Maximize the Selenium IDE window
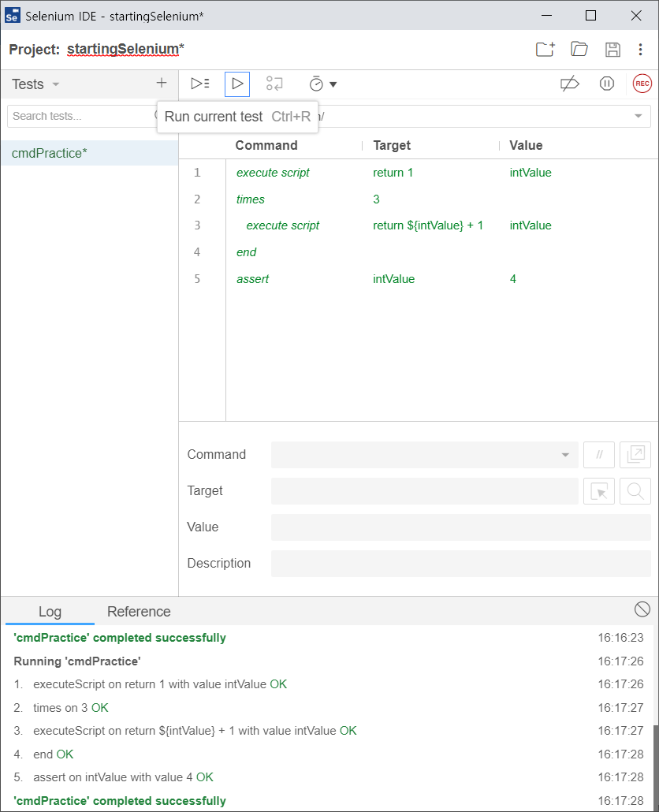 590,16
